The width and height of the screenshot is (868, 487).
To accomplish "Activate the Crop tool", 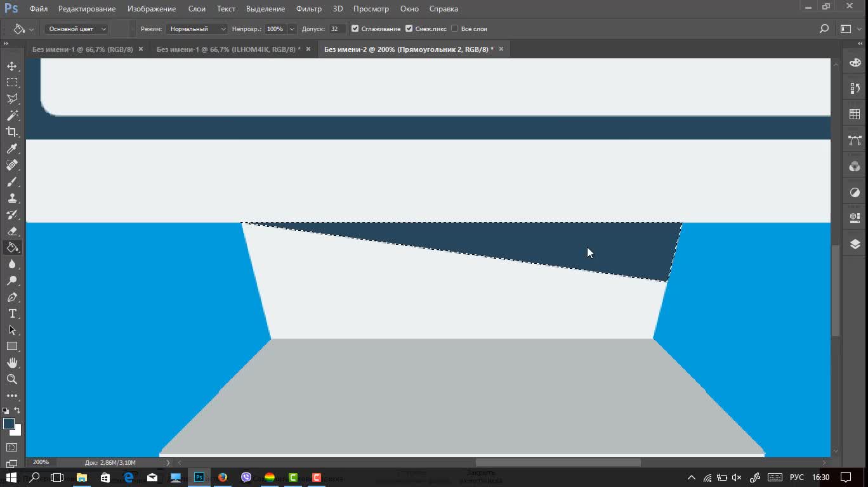I will click(12, 132).
